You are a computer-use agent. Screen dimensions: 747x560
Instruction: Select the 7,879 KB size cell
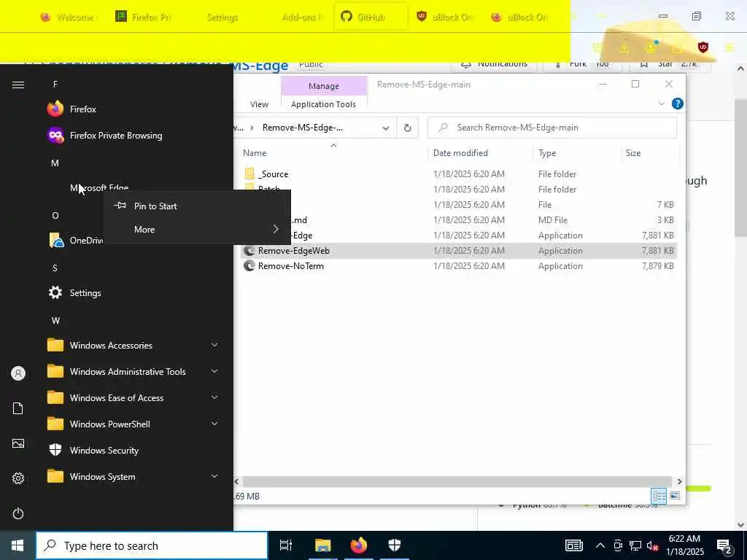pyautogui.click(x=657, y=265)
